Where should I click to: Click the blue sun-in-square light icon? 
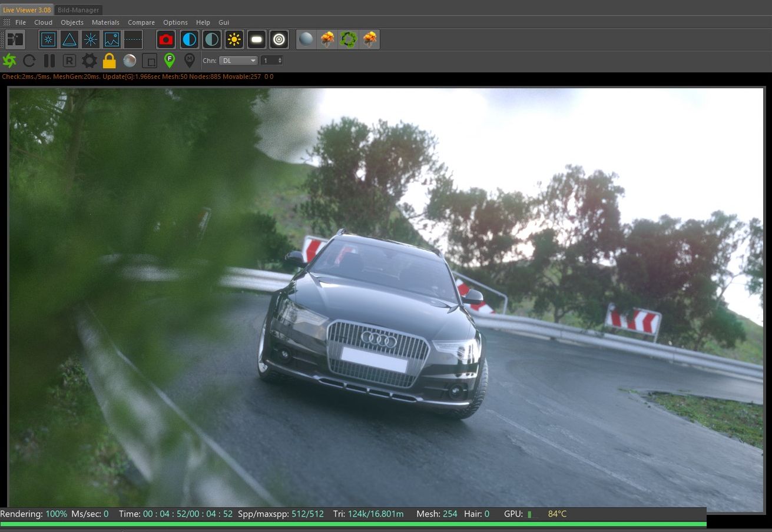(x=48, y=39)
